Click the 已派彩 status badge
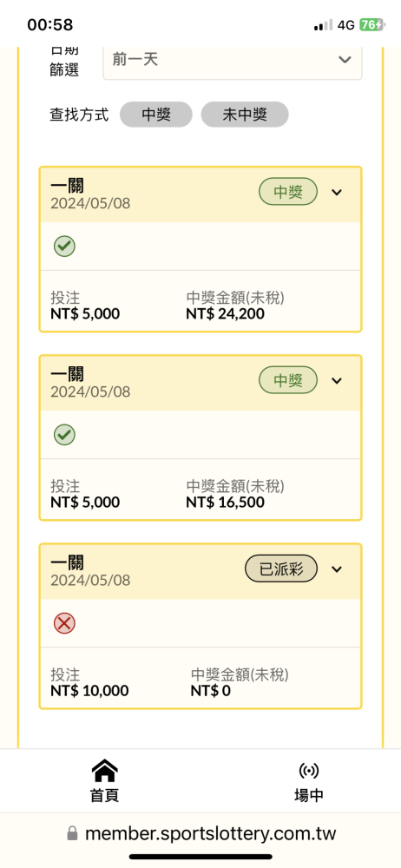This screenshot has height=868, width=401. (281, 569)
